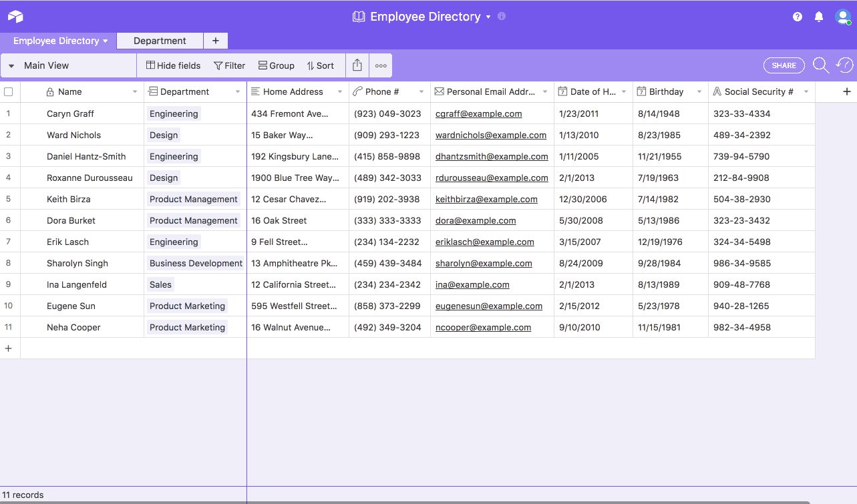Click the user account avatar
The height and width of the screenshot is (504, 857).
(x=842, y=17)
